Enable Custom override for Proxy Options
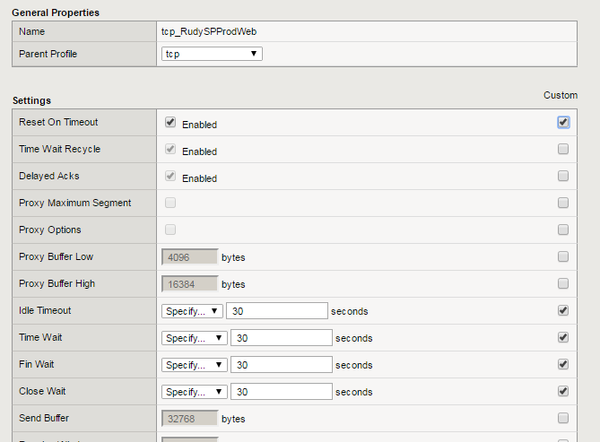The height and width of the screenshot is (442, 600). click(564, 230)
